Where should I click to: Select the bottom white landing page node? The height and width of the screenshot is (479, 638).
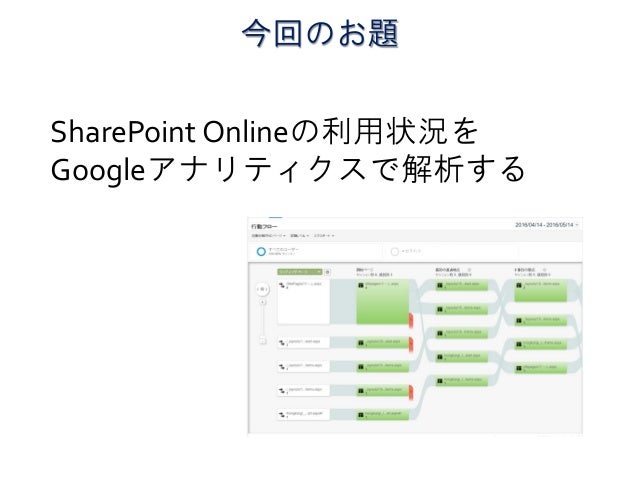(x=303, y=415)
